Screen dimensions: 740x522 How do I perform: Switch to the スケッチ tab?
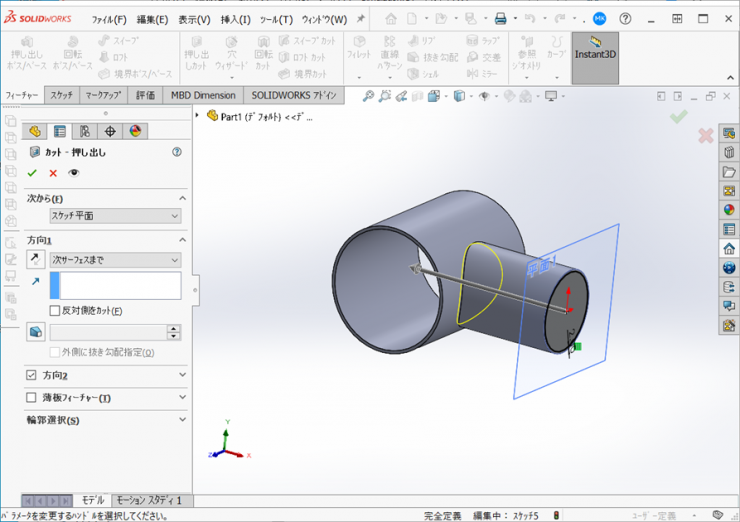pyautogui.click(x=61, y=95)
